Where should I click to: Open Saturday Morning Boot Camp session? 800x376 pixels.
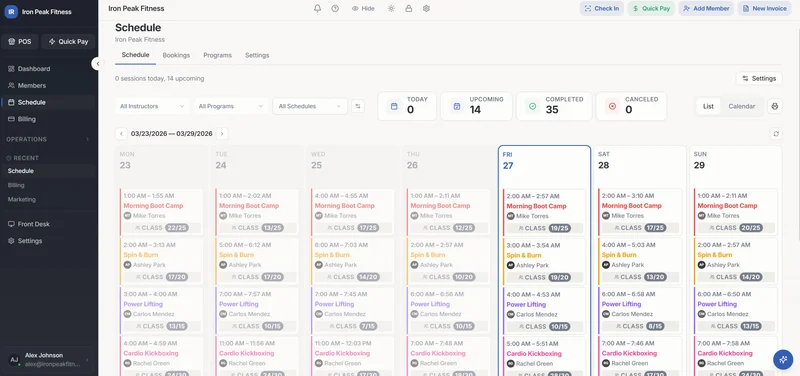click(x=640, y=213)
